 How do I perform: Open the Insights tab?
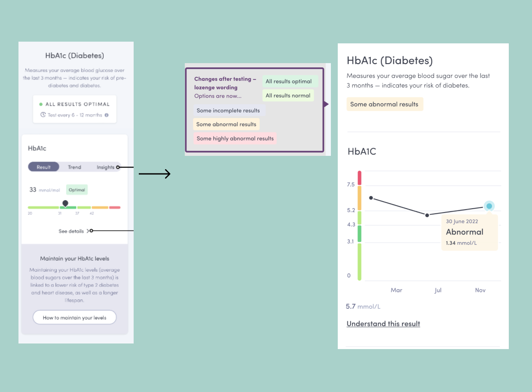click(x=105, y=167)
